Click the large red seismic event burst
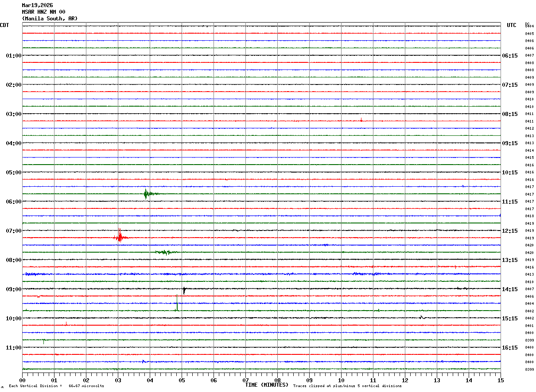 120,237
